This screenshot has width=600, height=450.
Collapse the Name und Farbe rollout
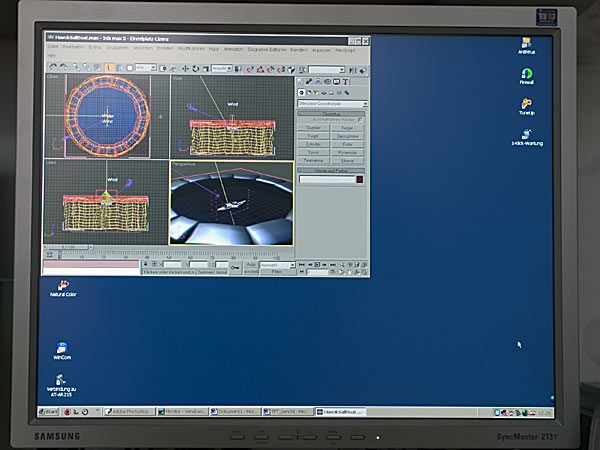coord(331,171)
